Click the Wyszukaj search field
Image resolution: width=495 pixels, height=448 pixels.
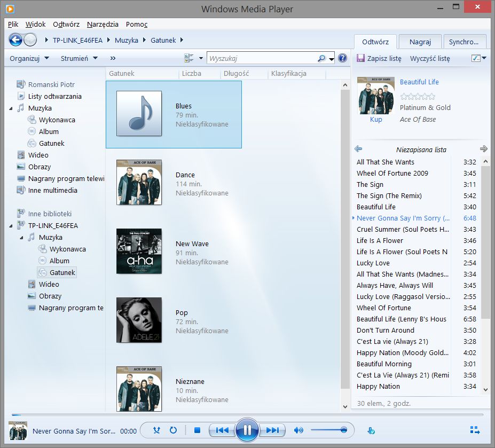(x=262, y=58)
